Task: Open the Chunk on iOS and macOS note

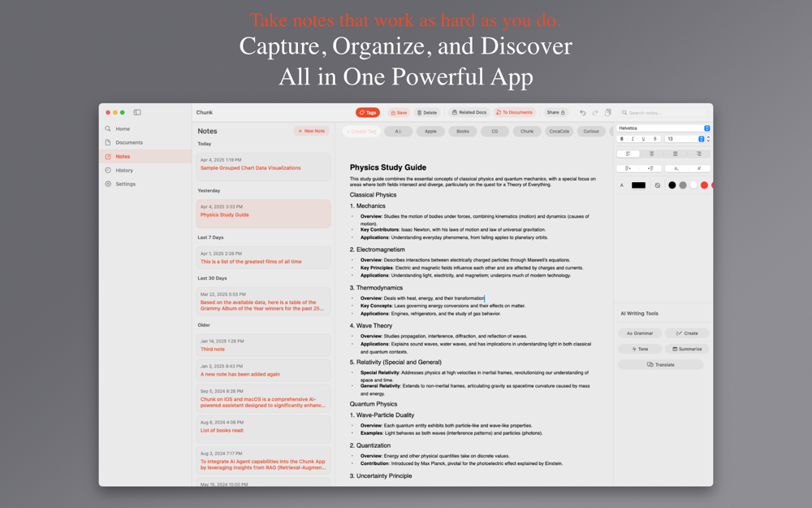Action: pyautogui.click(x=263, y=398)
